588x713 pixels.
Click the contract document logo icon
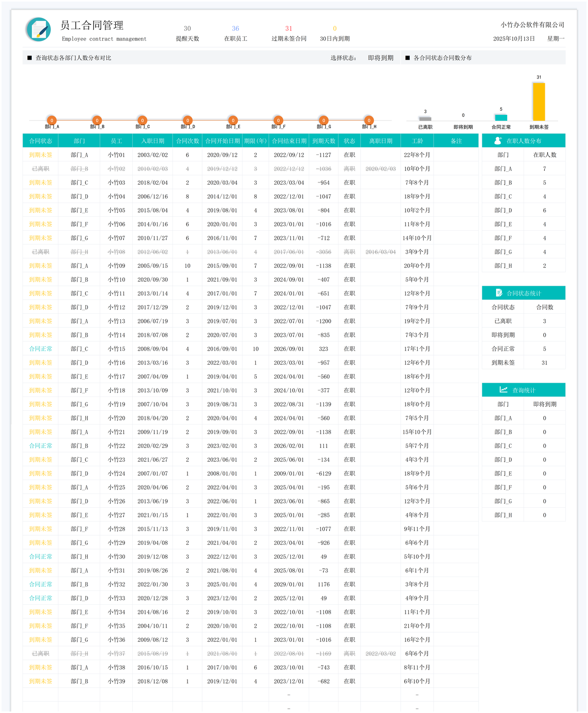(39, 29)
